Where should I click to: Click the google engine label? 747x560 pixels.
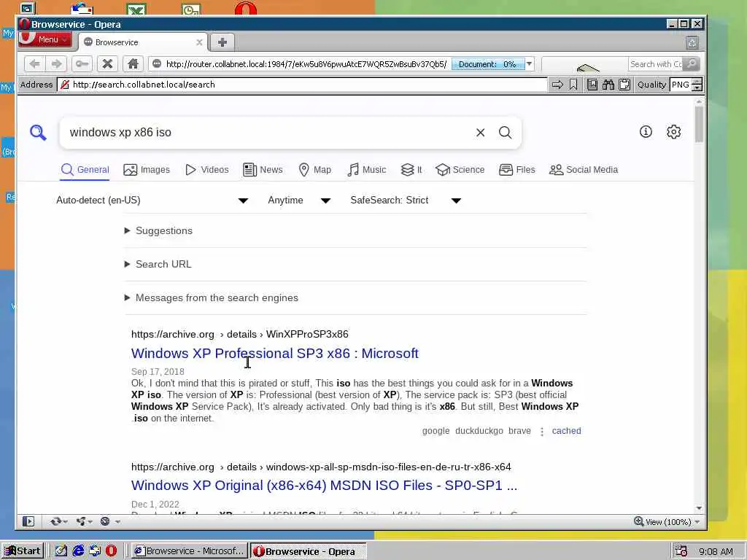pos(436,430)
